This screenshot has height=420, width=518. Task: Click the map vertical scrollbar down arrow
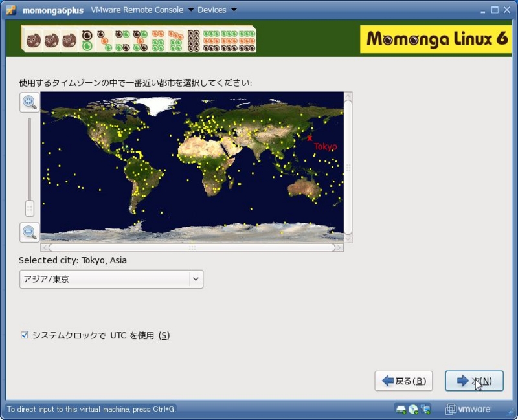click(x=348, y=238)
